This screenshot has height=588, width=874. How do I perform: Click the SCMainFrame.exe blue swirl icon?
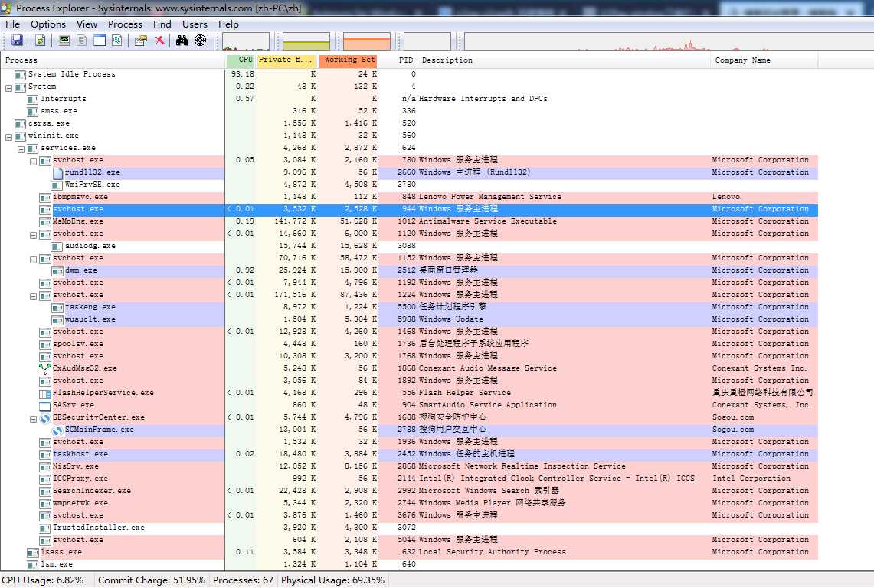57,430
